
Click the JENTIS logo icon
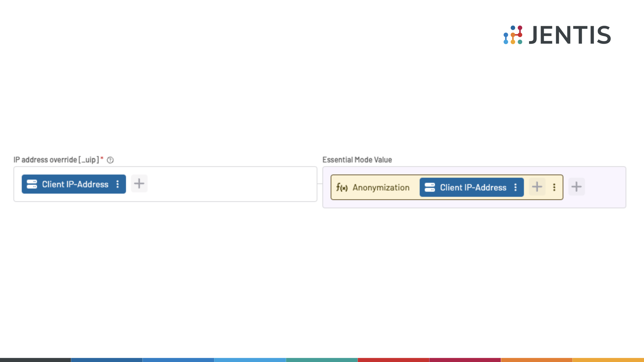coord(513,35)
